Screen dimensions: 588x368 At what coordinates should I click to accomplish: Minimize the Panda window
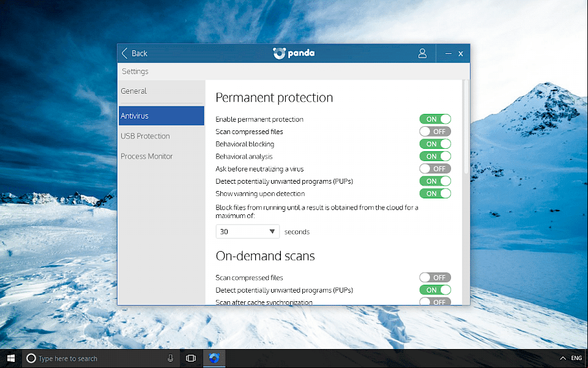point(448,54)
